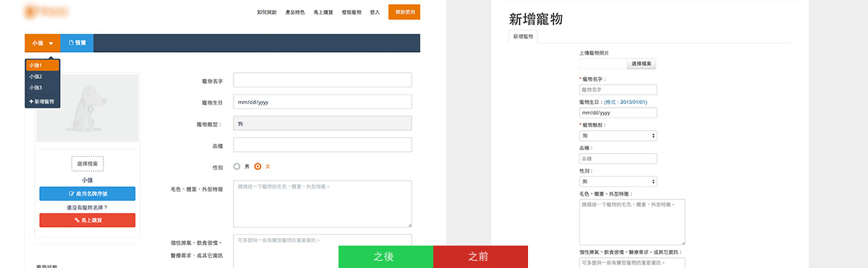Switch to the 預覽 tab
Viewport: 868px width, 268px height.
click(x=77, y=43)
